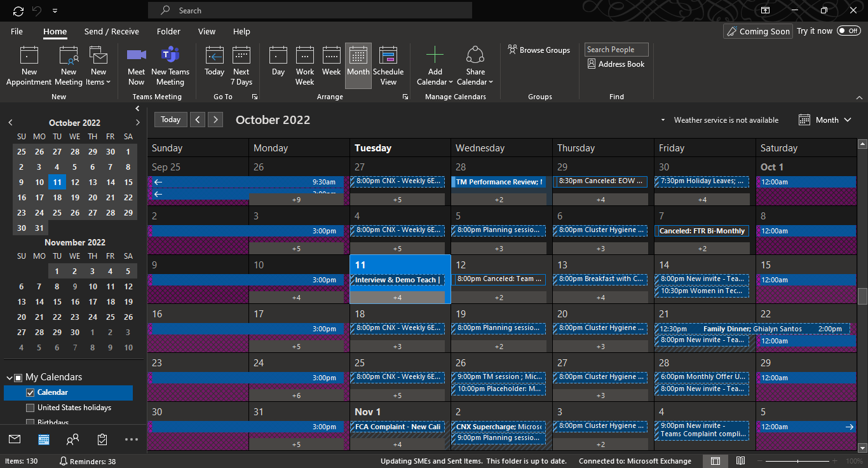Select October 18 in the date navigator
The width and height of the screenshot is (868, 468).
click(x=57, y=197)
